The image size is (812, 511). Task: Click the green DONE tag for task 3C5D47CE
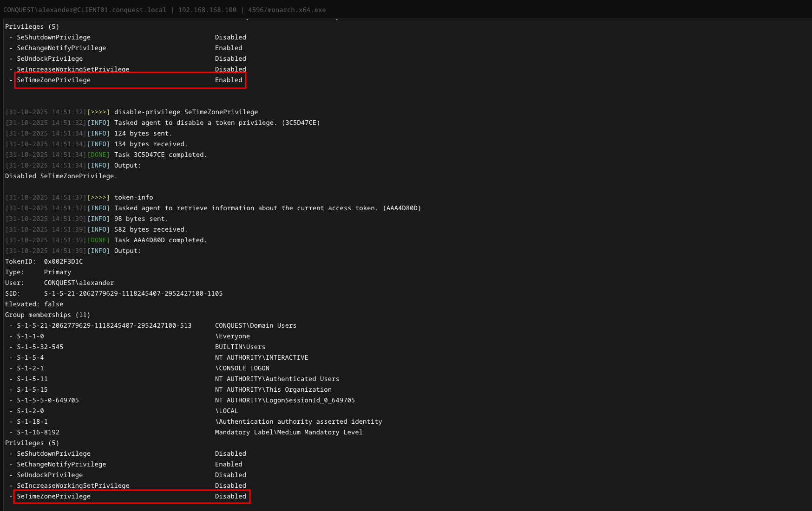tap(98, 155)
